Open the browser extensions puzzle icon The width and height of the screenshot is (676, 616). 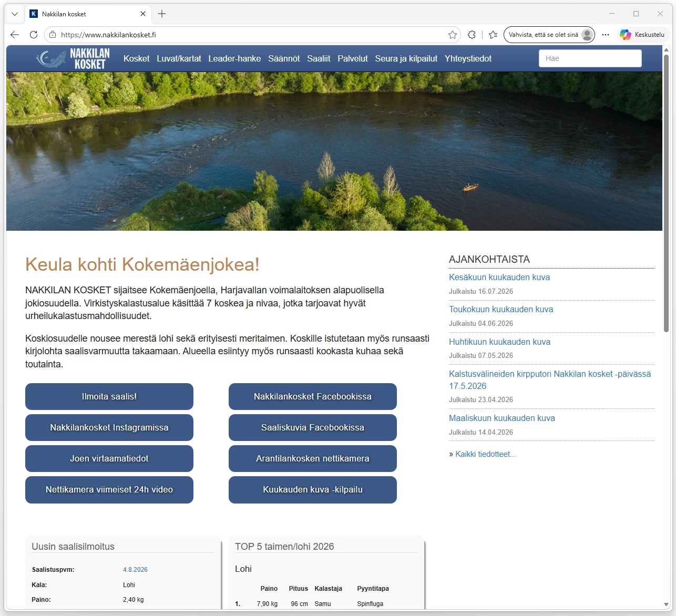tap(472, 35)
